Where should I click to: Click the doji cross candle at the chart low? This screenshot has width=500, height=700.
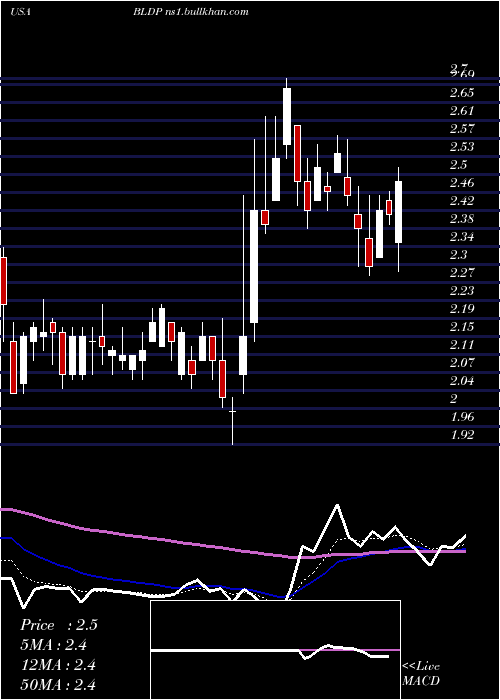(233, 411)
